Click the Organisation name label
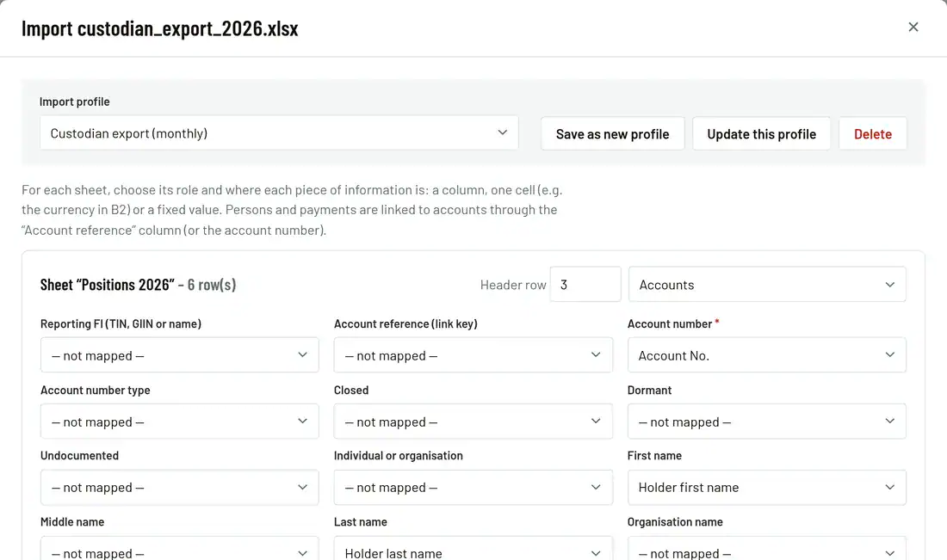Screen dimensions: 947x560 675,522
